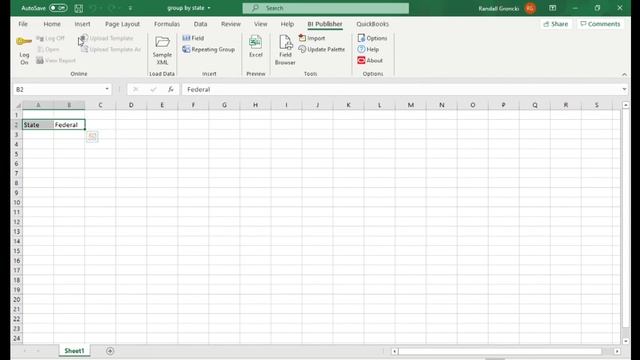Insert a Repeating Group
640x360 pixels.
click(x=209, y=49)
